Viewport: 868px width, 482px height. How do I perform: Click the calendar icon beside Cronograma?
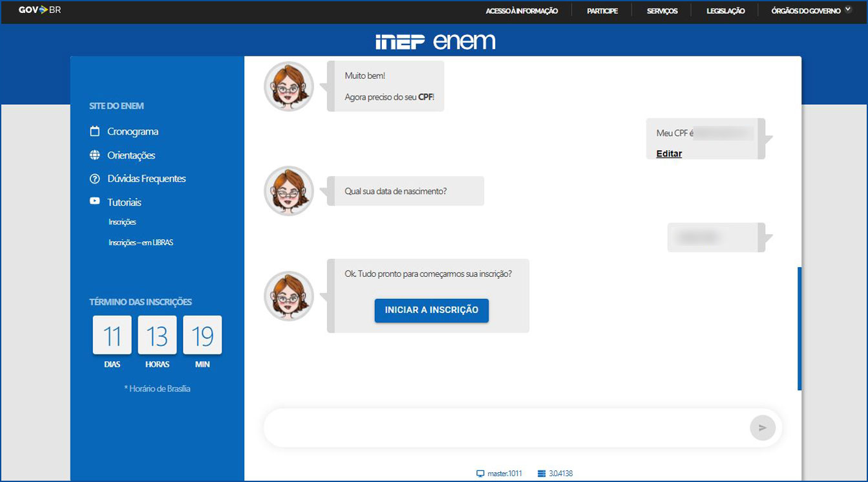click(x=95, y=131)
